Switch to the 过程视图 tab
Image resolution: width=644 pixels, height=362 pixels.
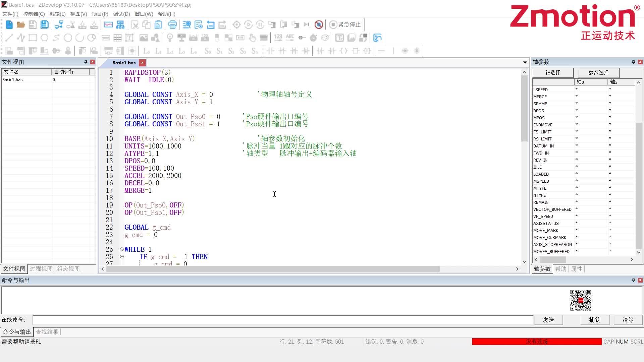[41, 269]
